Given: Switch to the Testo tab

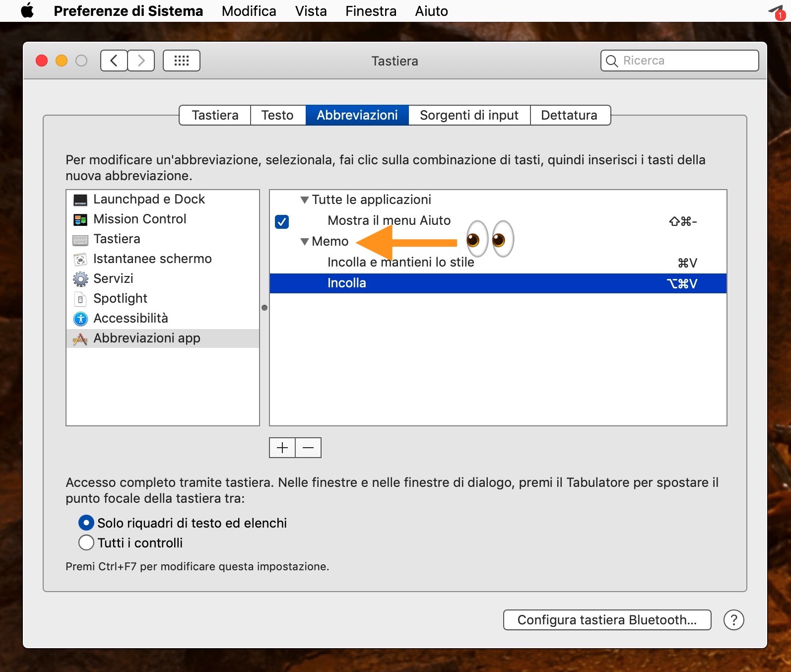Looking at the screenshot, I should [277, 115].
